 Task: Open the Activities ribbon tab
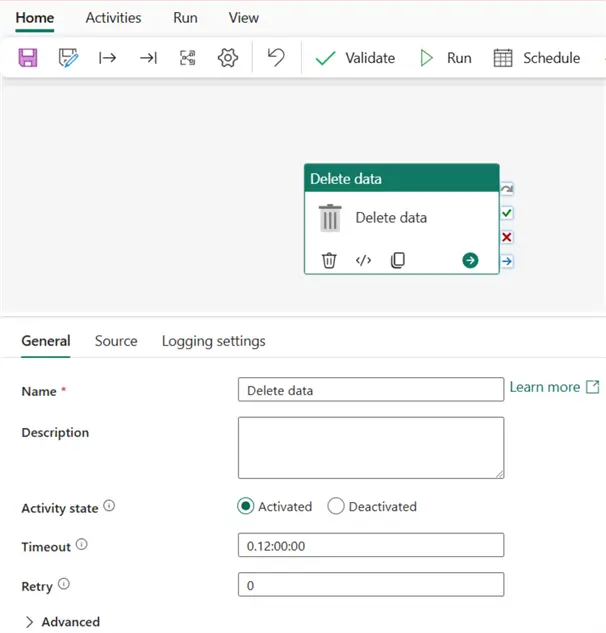tap(113, 18)
